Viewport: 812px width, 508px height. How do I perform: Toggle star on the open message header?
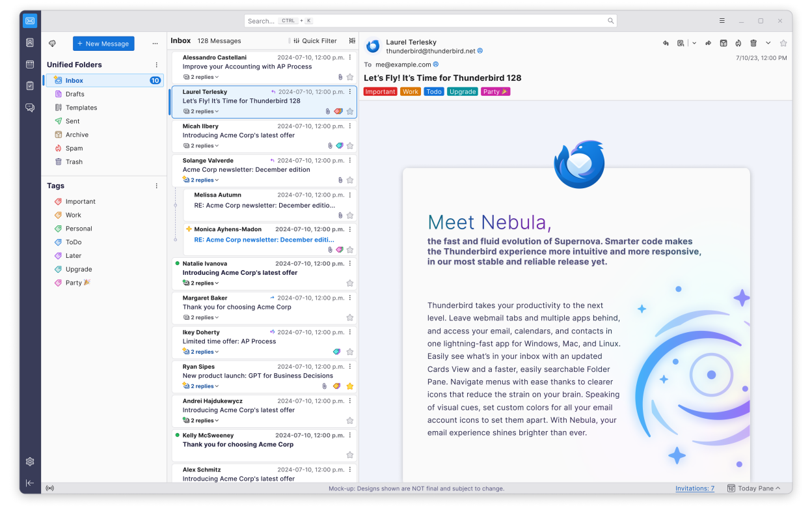783,43
